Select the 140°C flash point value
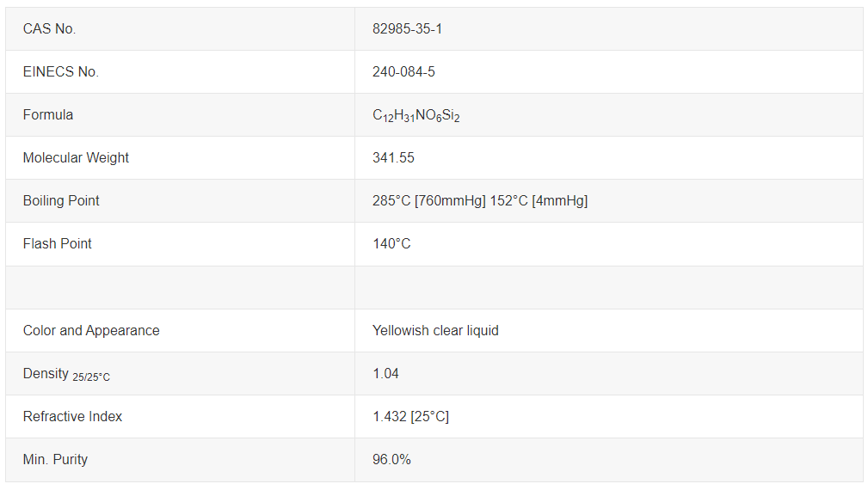 tap(391, 244)
